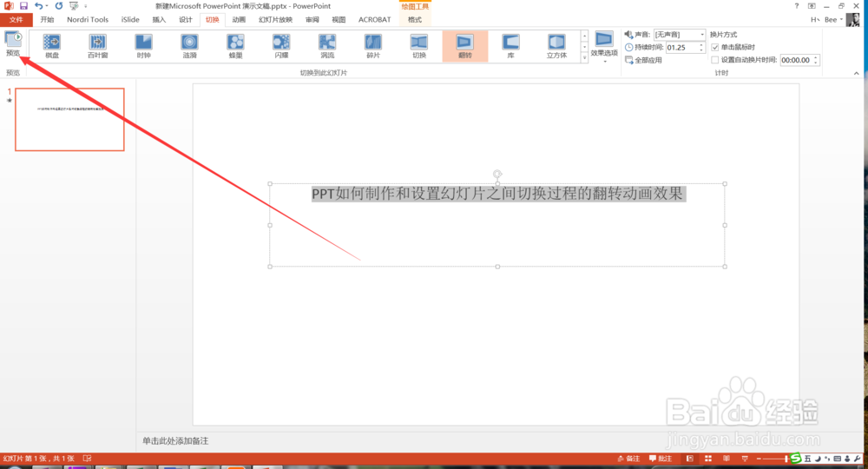Click the 全部应用 apply to all button
Screen dimensions: 868x469
coord(643,60)
